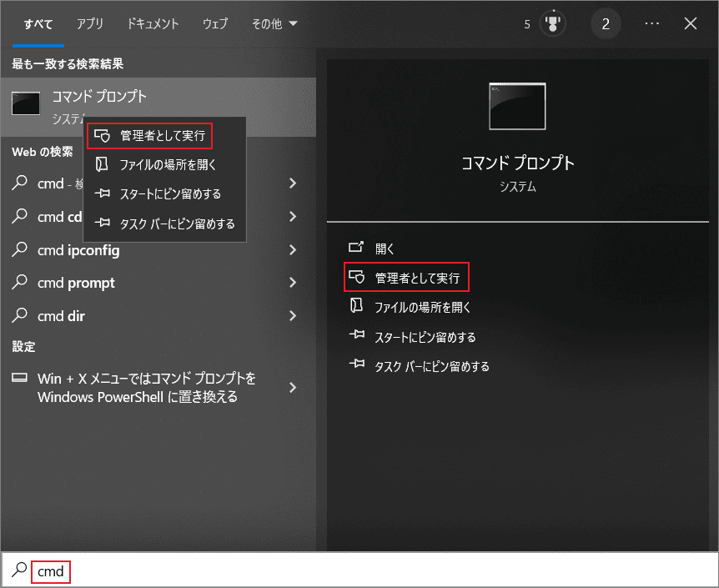Expand the arrow for 'cmd prompt'

click(x=293, y=283)
